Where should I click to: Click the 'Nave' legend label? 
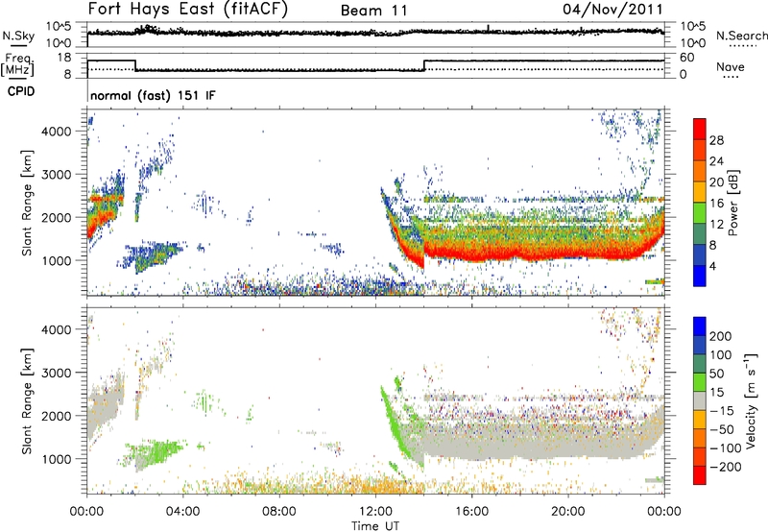pyautogui.click(x=731, y=66)
